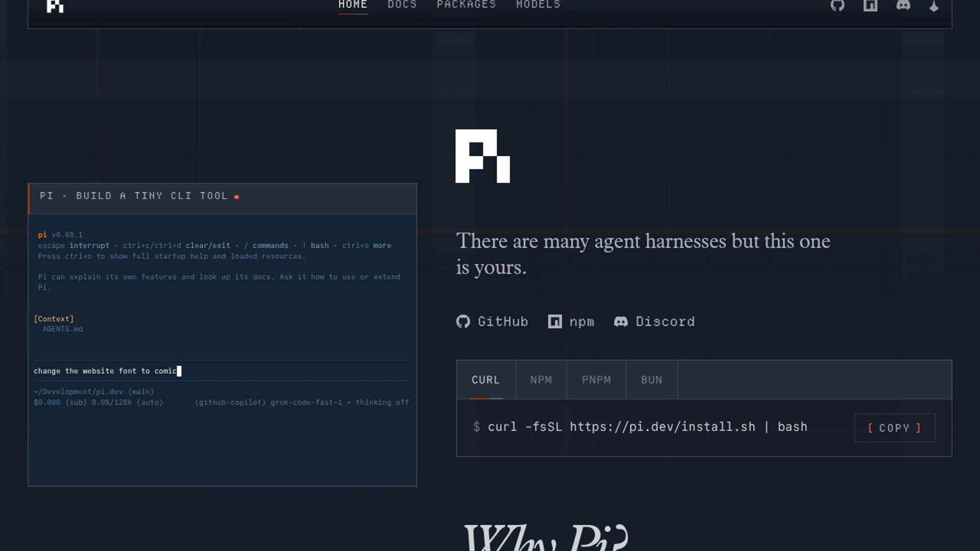Open the Packages nav item
Screen dimensions: 980x551
point(467,5)
